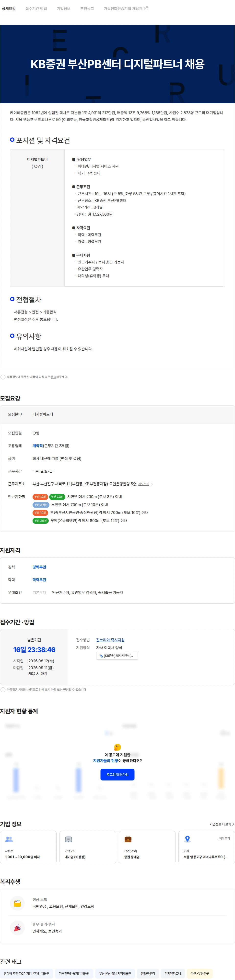Click the 기업구분 building icon
Viewport: 235px width, 980px height.
tap(69, 839)
